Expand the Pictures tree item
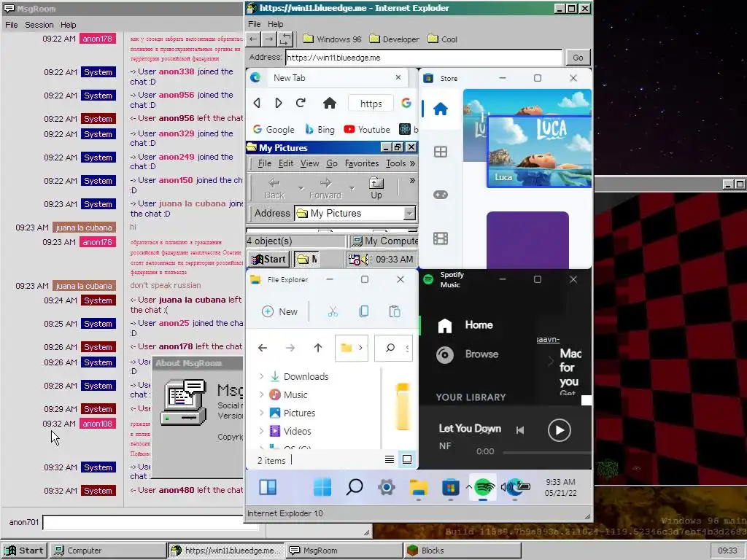The height and width of the screenshot is (560, 747). coord(261,413)
